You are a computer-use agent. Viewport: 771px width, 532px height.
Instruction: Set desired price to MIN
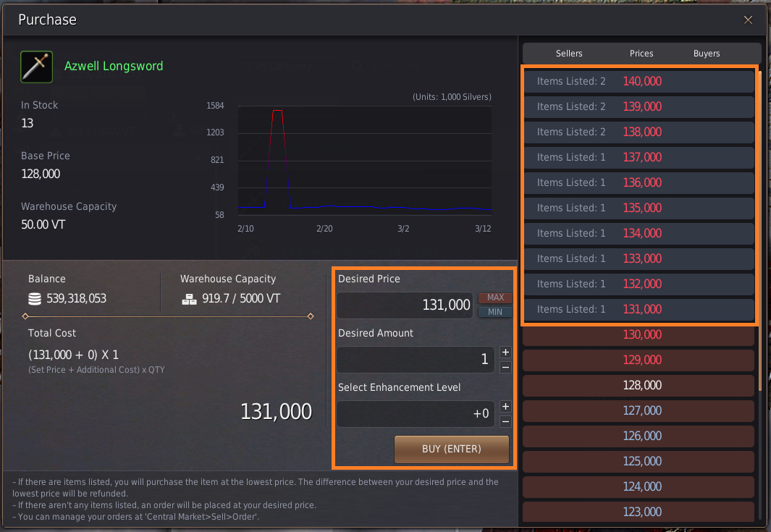point(495,312)
